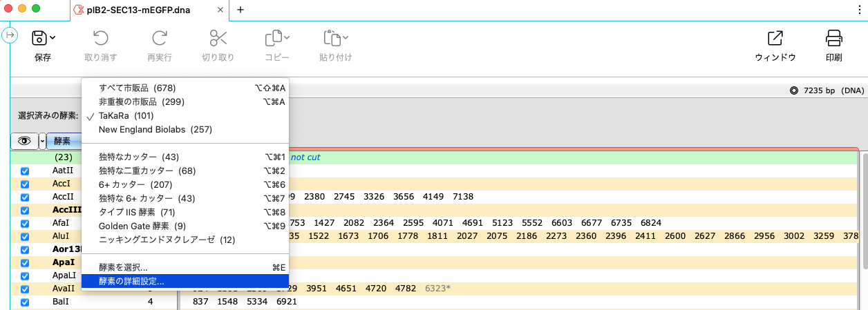Open the Copy options dropdown arrow

[287, 38]
